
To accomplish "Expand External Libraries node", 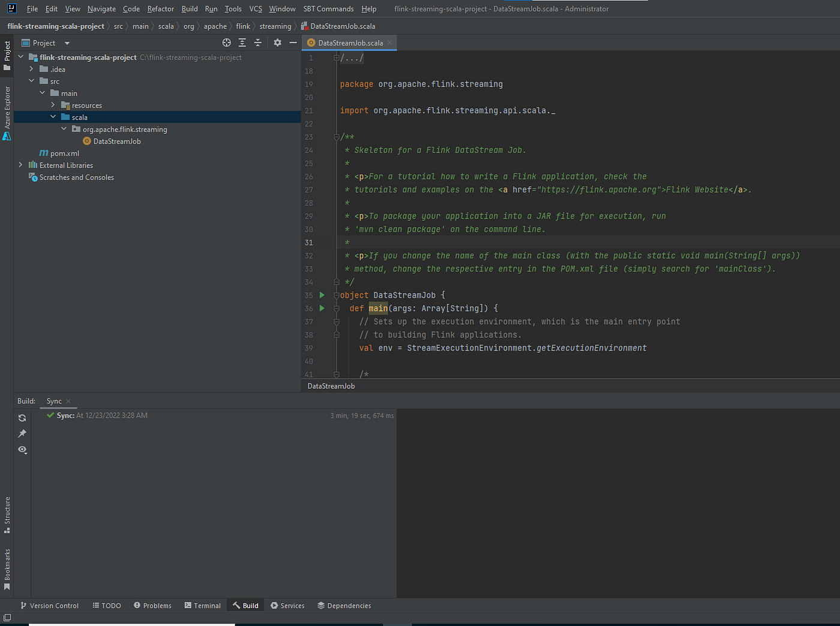I will 20,165.
